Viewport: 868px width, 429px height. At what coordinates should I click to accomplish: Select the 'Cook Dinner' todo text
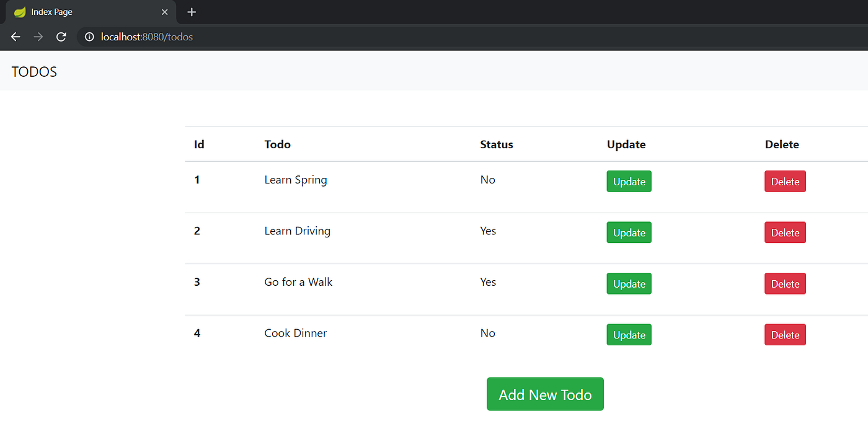pyautogui.click(x=295, y=333)
